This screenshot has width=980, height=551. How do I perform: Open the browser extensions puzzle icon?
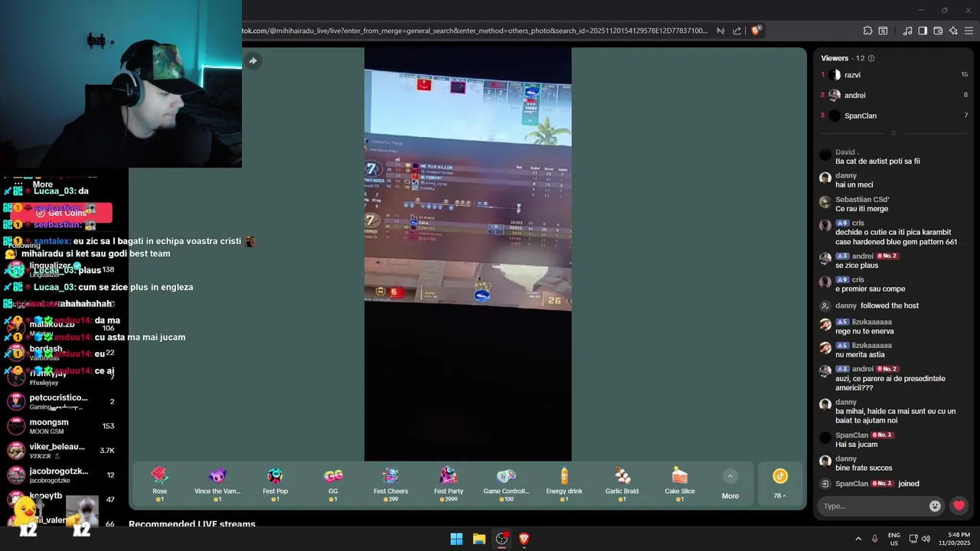(867, 31)
